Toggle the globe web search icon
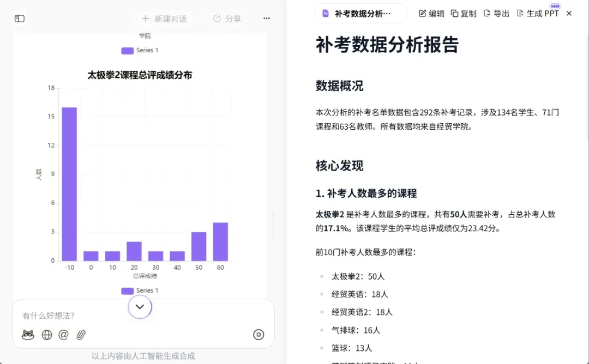The image size is (589, 364). pos(46,335)
